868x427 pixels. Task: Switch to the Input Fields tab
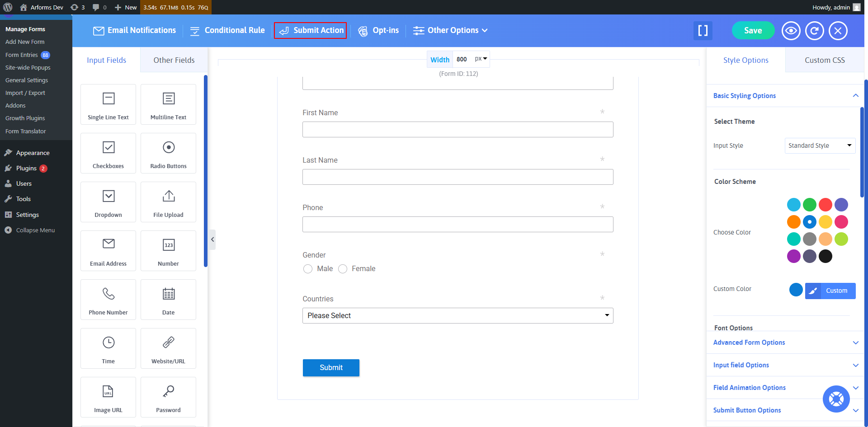pyautogui.click(x=106, y=60)
